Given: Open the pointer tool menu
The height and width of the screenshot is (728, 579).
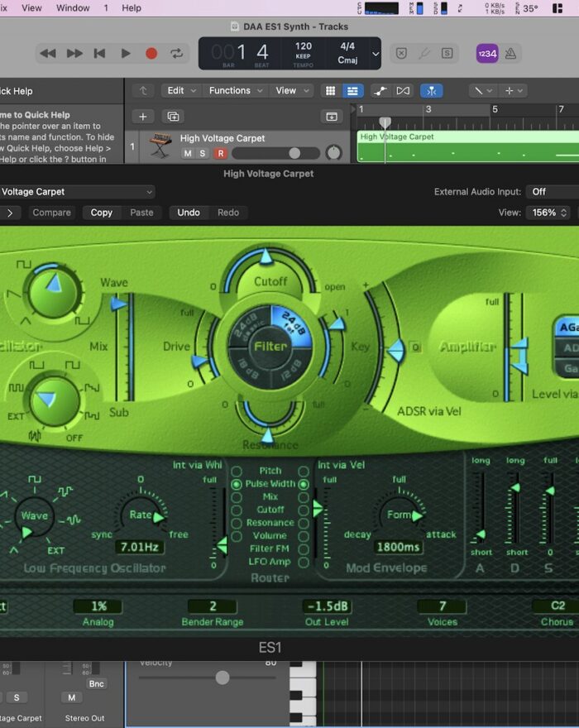Looking at the screenshot, I should point(482,90).
